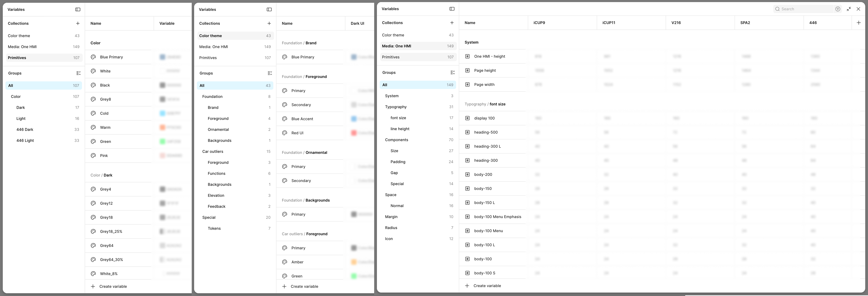Collapse all groups in the rightmost panel

(453, 73)
